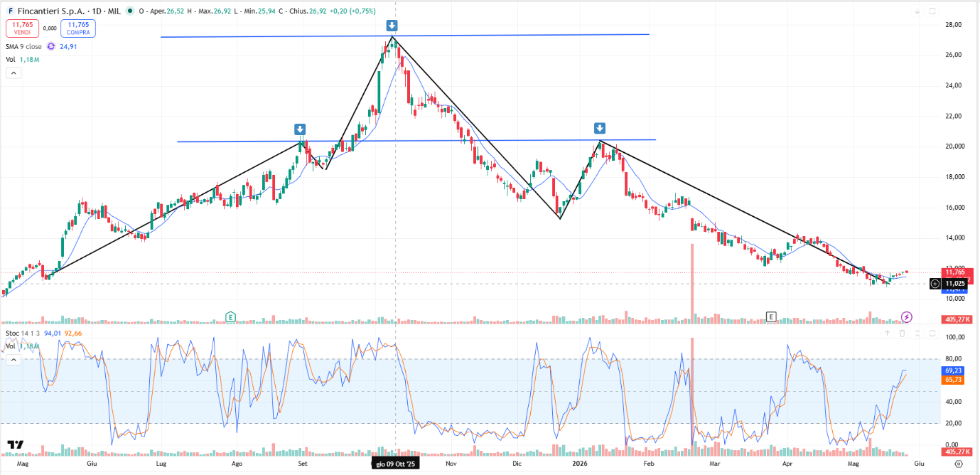Click the gray earnings E marker near April

tap(771, 316)
